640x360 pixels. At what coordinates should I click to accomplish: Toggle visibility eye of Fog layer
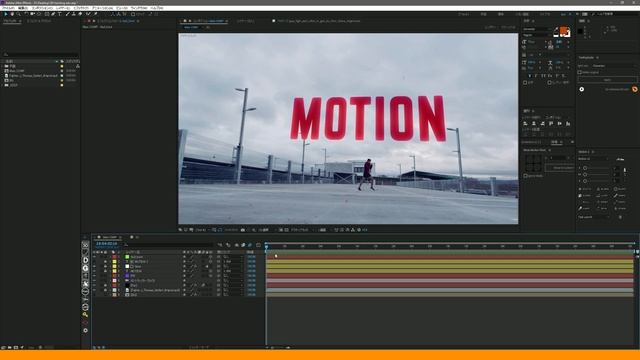[x=94, y=285]
